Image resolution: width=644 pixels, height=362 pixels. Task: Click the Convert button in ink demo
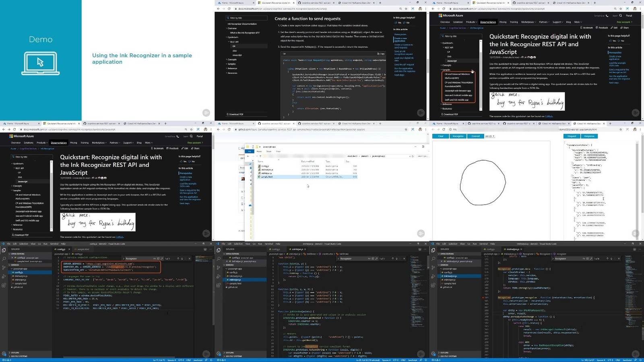pos(475,136)
